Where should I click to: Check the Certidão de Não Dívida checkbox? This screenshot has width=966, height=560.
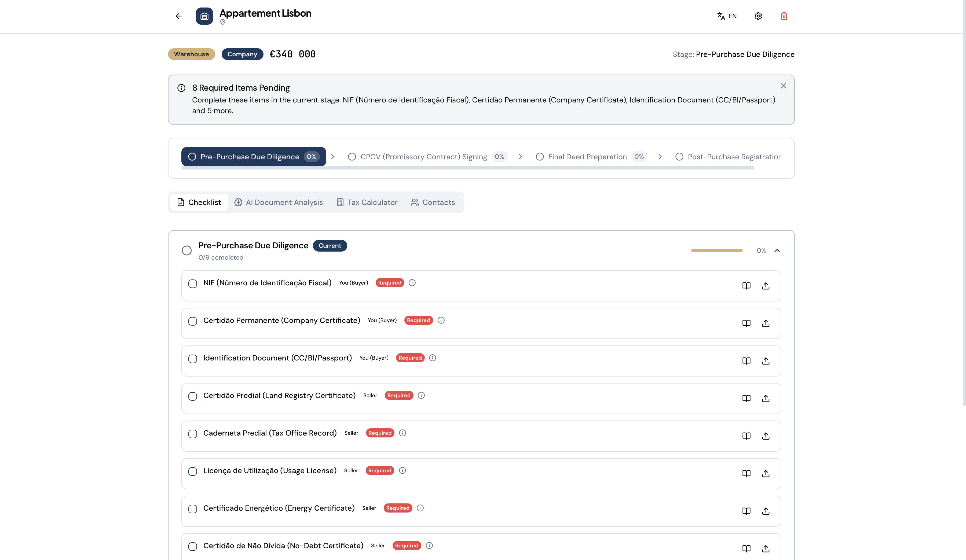[x=192, y=546]
